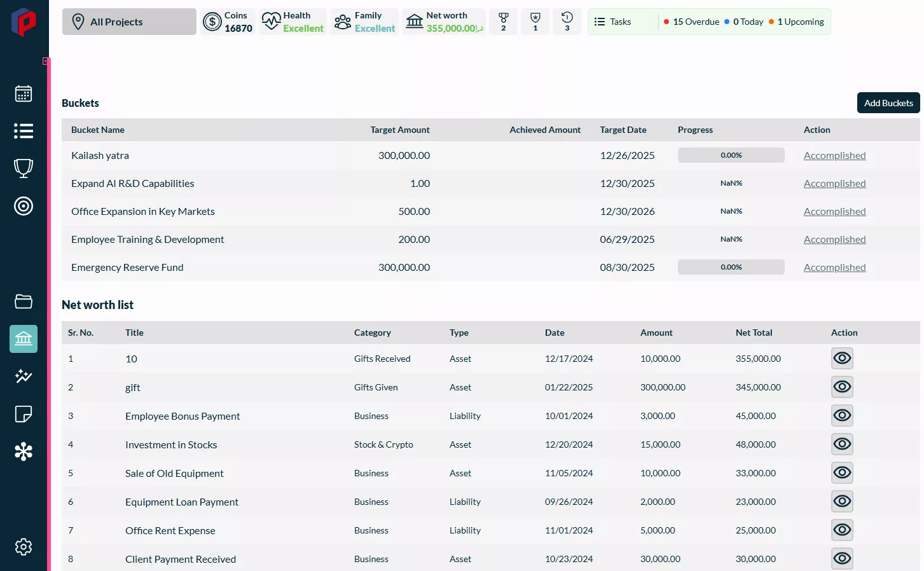Mark Emergency Reserve Fund as Accomplished
Image resolution: width=924 pixels, height=571 pixels.
point(834,267)
